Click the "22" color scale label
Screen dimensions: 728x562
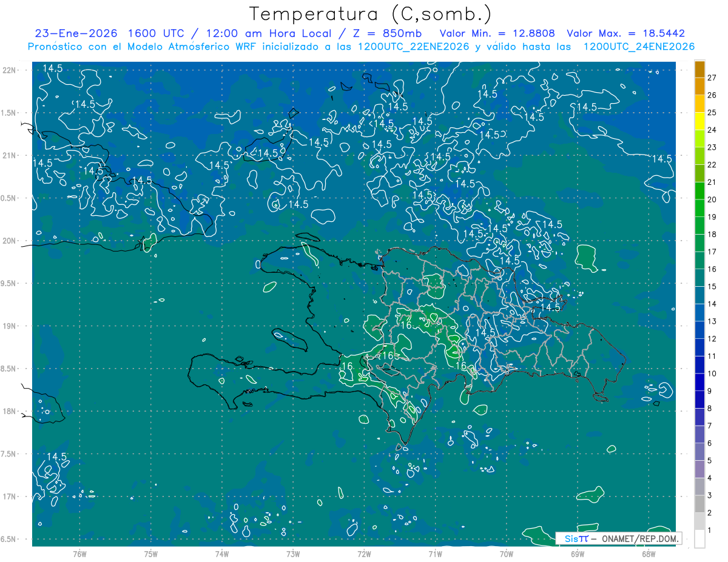pyautogui.click(x=712, y=165)
